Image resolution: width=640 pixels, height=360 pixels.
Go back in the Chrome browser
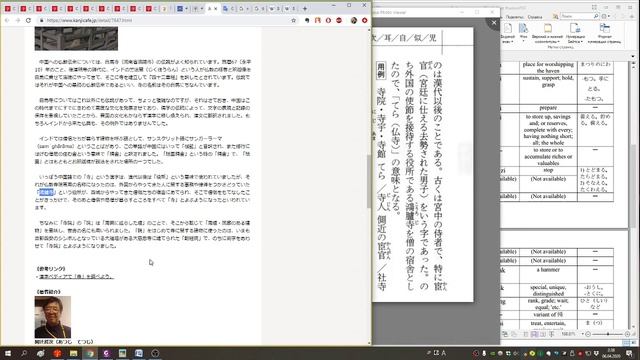7,20
